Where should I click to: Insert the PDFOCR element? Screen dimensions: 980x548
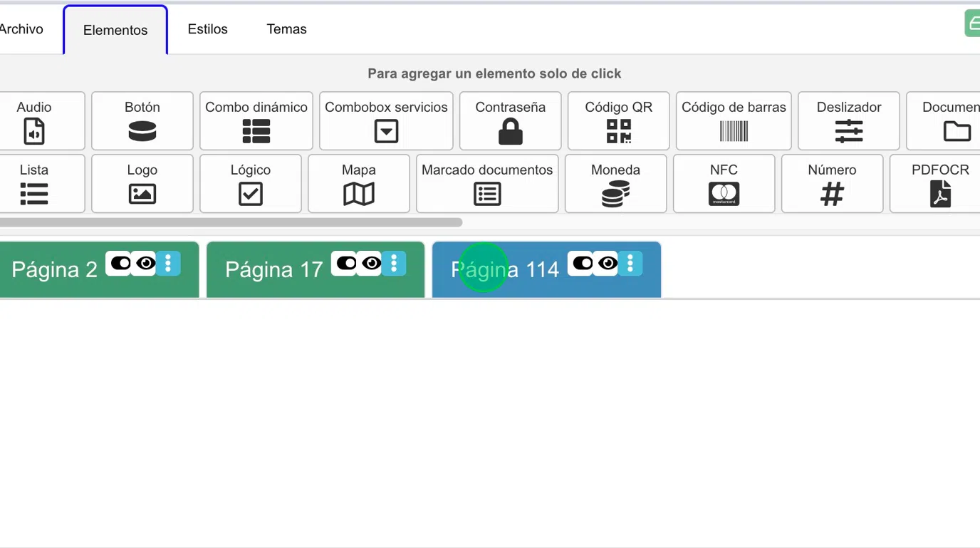pos(940,183)
